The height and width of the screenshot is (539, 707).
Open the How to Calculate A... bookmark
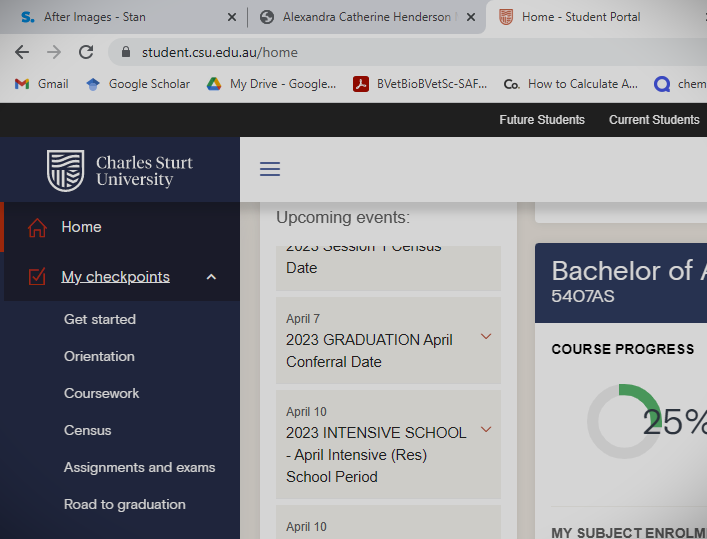(x=571, y=84)
